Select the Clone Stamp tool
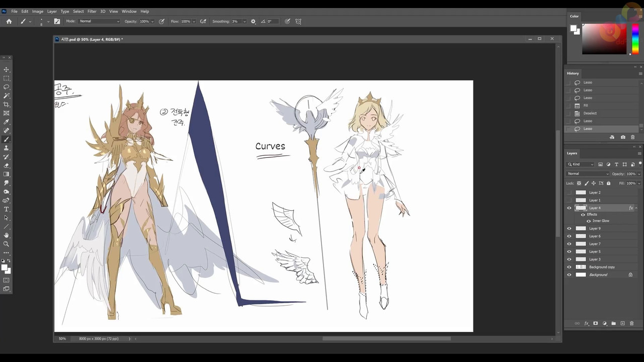Image resolution: width=644 pixels, height=362 pixels. (x=7, y=148)
